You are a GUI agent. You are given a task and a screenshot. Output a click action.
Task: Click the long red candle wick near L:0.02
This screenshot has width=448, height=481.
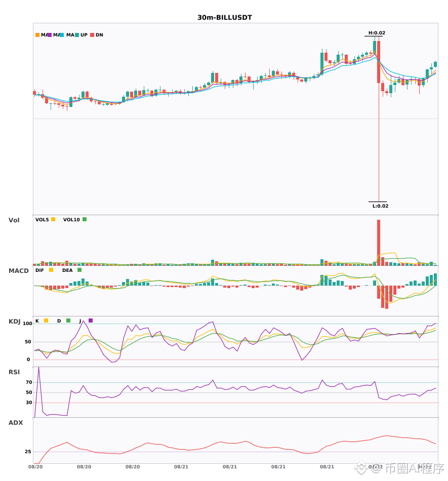pos(379,143)
